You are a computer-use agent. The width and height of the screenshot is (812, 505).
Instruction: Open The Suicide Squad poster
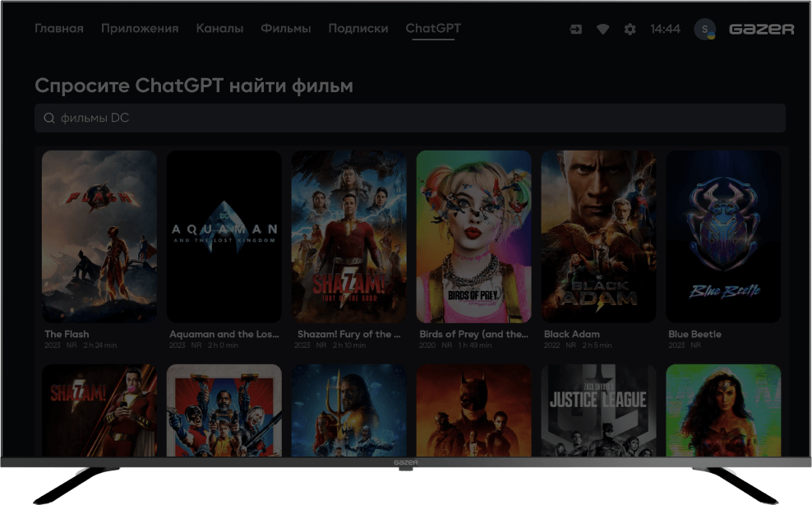click(x=224, y=410)
